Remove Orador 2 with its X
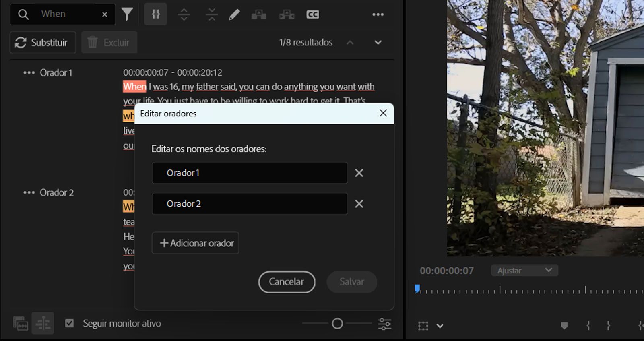644x341 pixels. (x=359, y=204)
